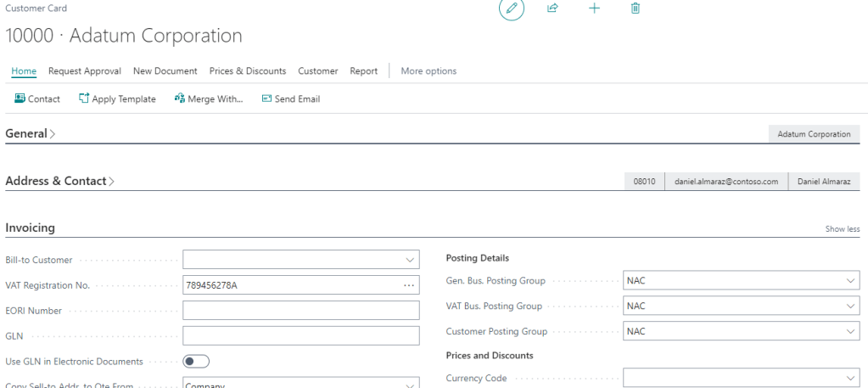Open Currency Code dropdown

(850, 379)
